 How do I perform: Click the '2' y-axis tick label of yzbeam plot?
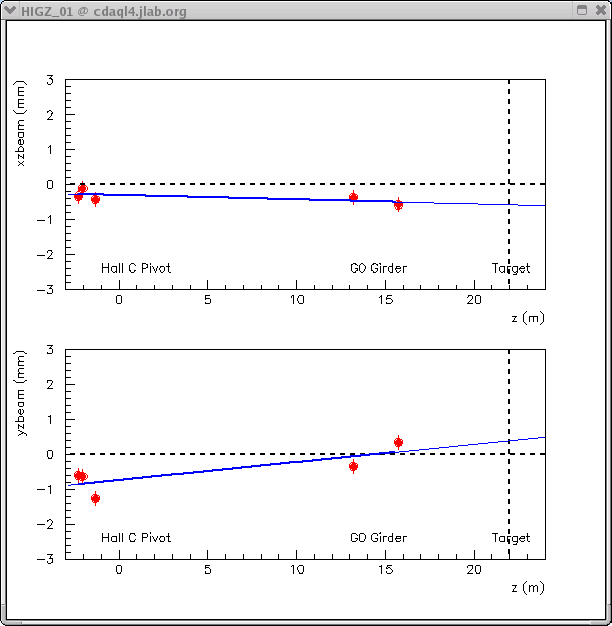[x=50, y=385]
